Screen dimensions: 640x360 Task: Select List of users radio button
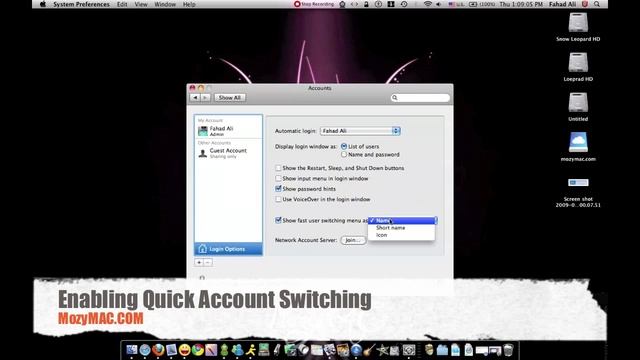(x=344, y=146)
